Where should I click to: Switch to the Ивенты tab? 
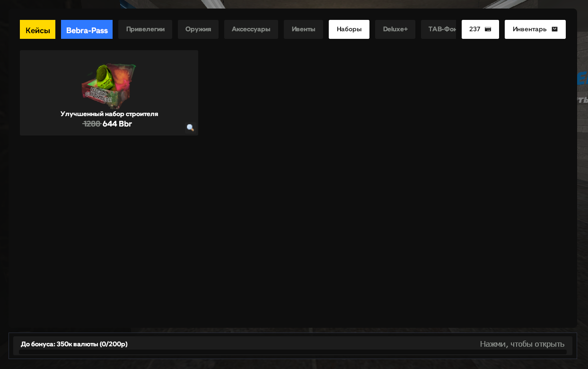coord(303,29)
